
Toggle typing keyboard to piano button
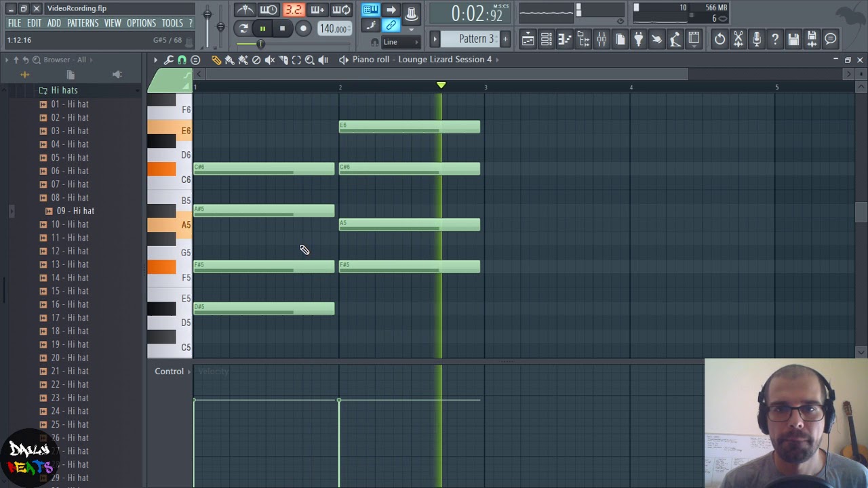pyautogui.click(x=370, y=9)
